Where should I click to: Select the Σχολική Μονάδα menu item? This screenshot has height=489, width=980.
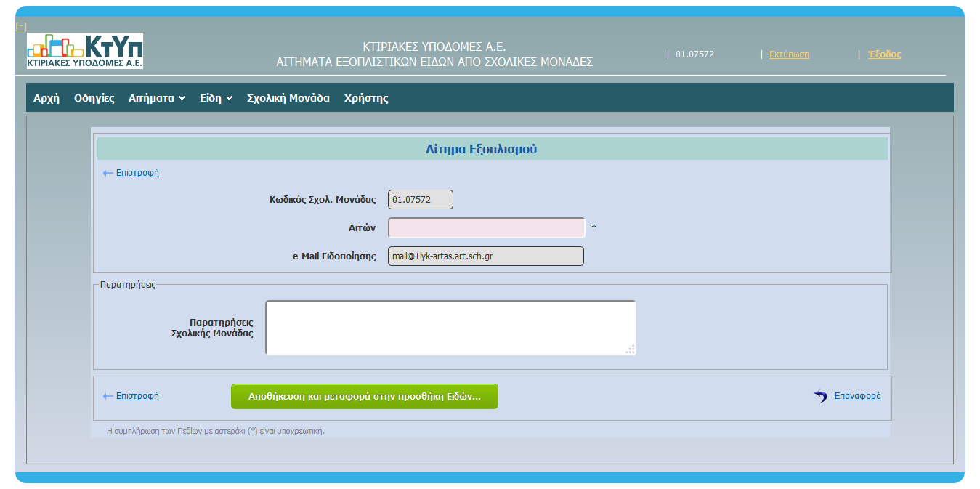[x=288, y=98]
